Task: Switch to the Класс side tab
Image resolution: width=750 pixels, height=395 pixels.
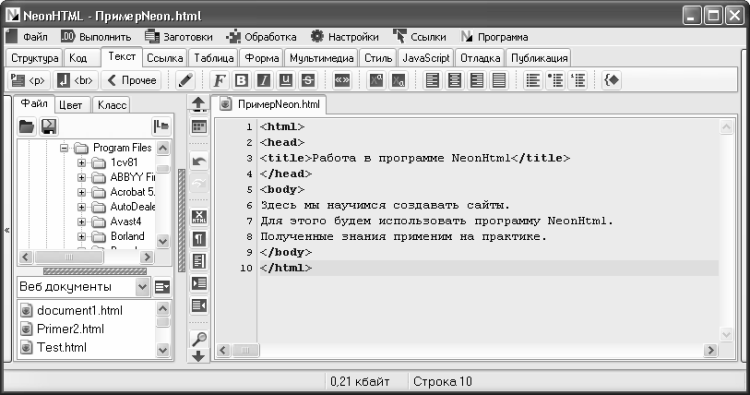Action: pyautogui.click(x=111, y=105)
